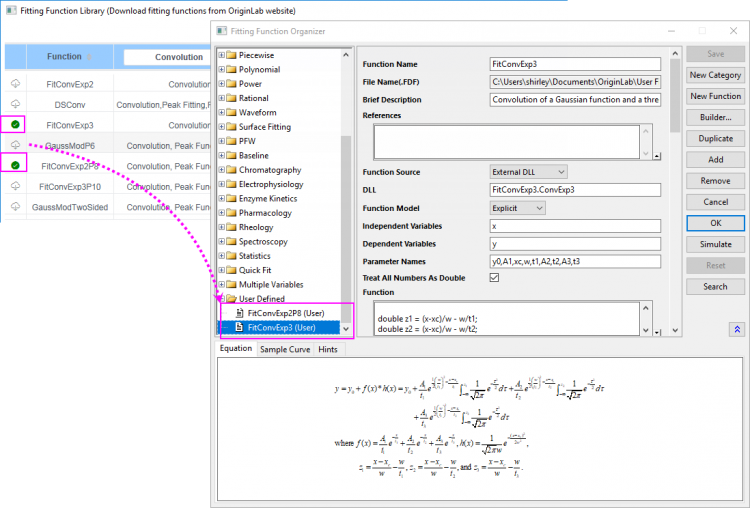Expand the Surface Fitting category
The image size is (750, 510).
(x=221, y=127)
